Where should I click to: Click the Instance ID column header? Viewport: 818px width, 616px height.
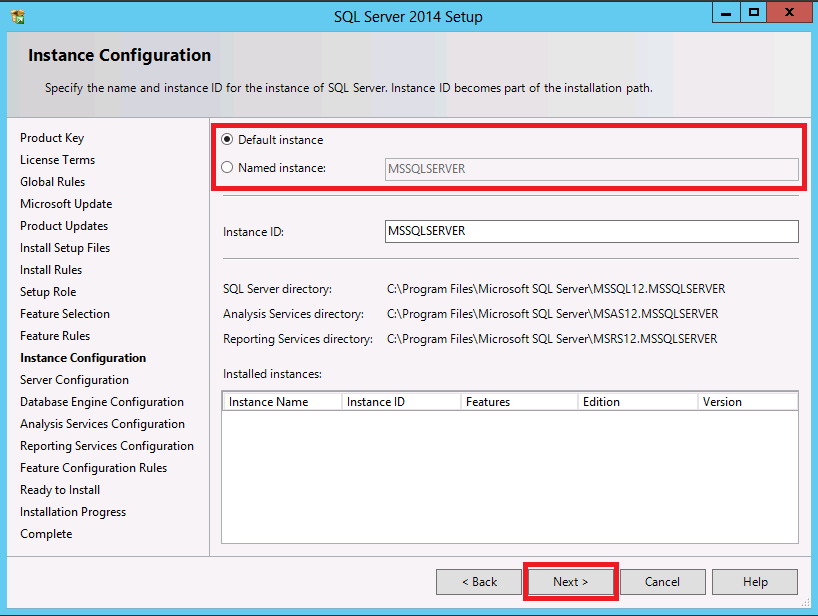point(398,402)
